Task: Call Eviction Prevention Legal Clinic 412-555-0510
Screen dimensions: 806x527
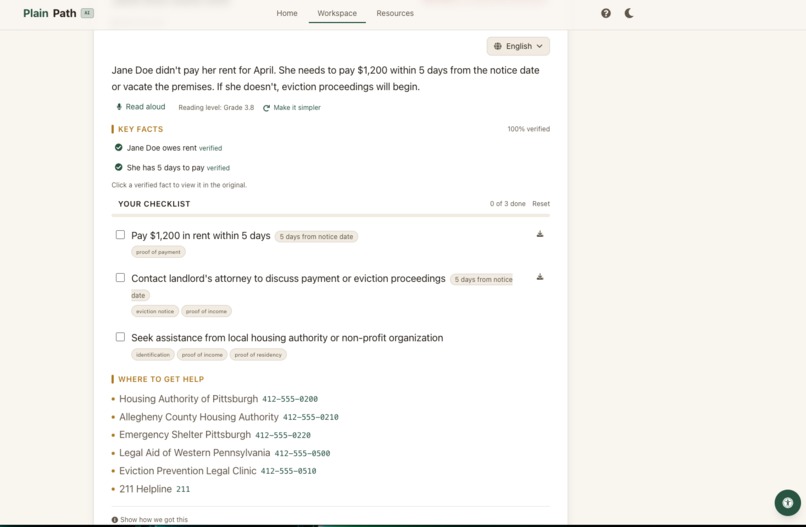Action: [x=288, y=471]
